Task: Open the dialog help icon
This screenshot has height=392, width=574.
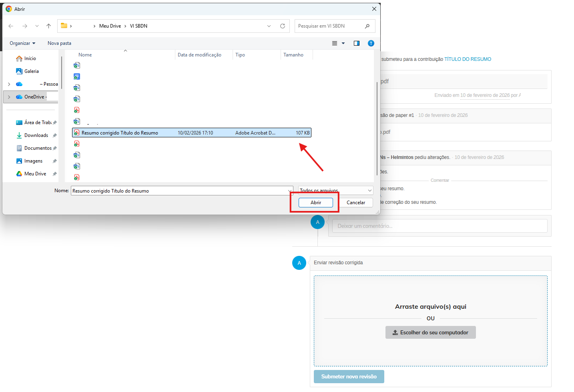Action: [x=371, y=43]
